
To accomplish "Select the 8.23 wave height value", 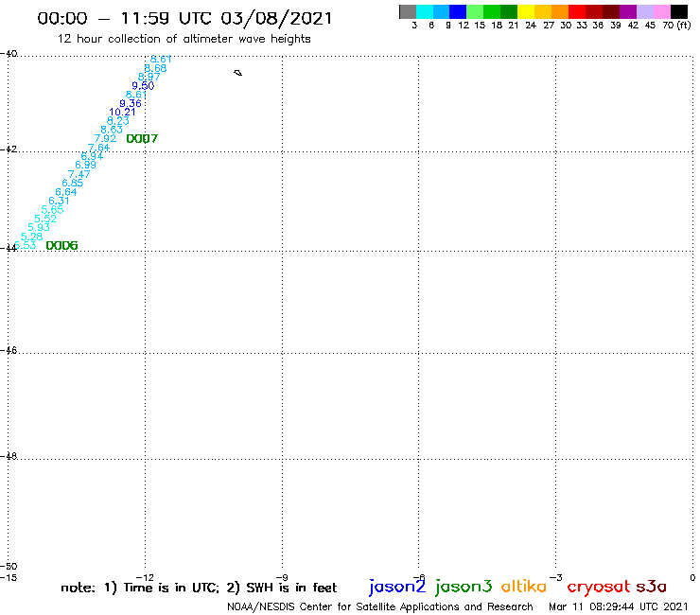I will tap(118, 121).
